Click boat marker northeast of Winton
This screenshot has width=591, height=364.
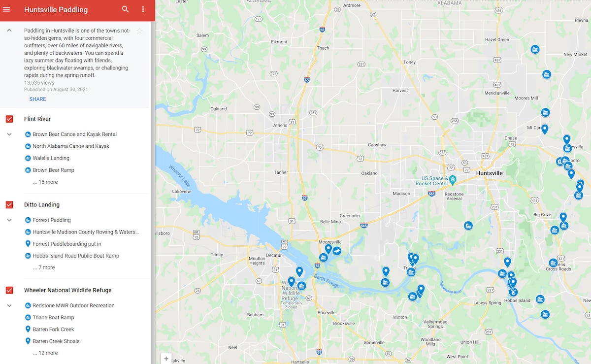(x=412, y=297)
